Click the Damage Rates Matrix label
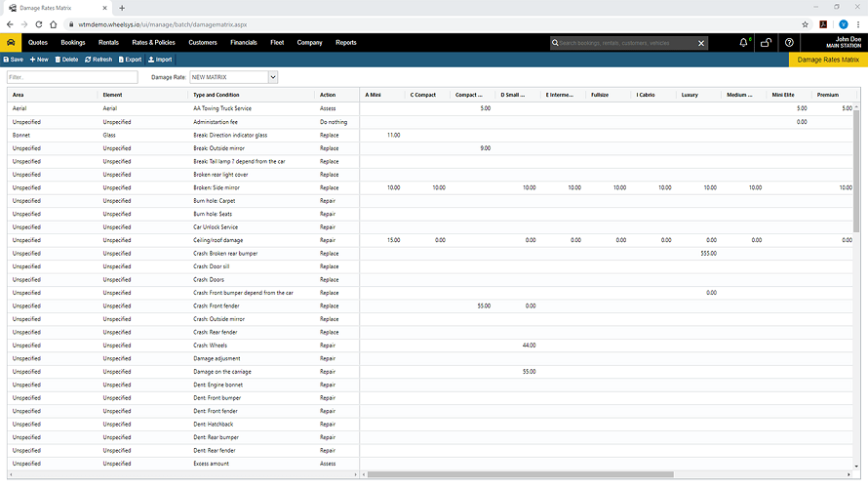Image resolution: width=868 pixels, height=488 pixels. click(828, 60)
